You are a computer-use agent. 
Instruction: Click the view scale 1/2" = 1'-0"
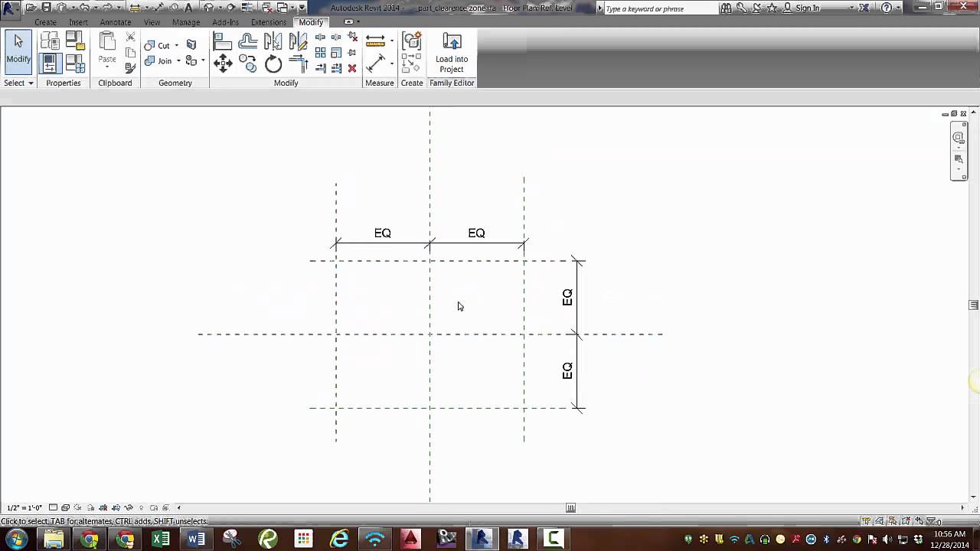24,508
